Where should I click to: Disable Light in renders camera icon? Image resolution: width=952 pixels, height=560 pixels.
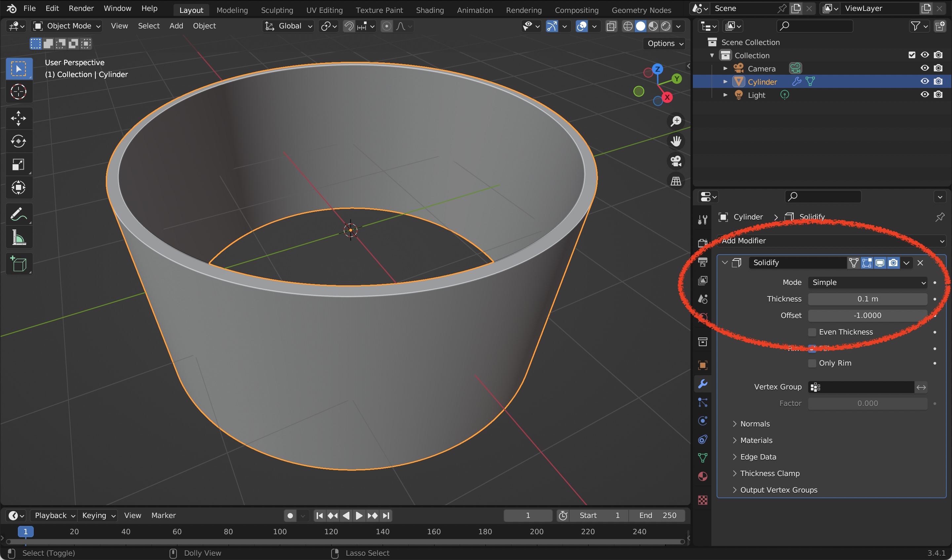938,95
